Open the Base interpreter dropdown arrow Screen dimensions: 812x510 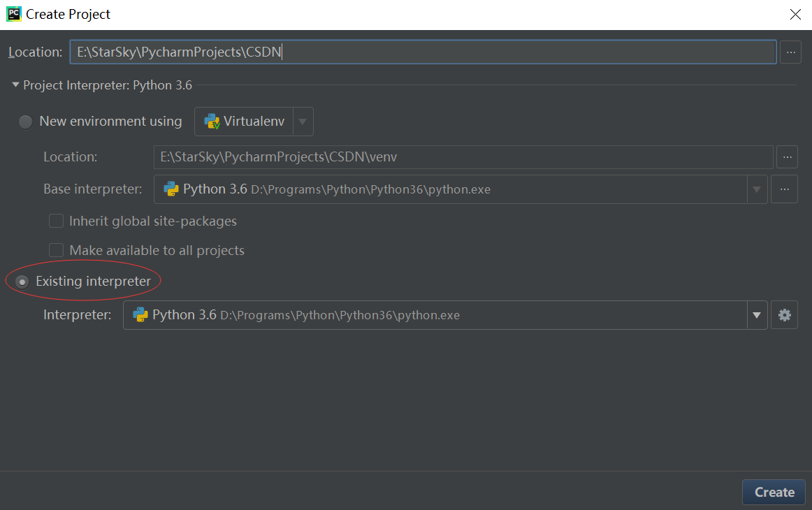(757, 189)
